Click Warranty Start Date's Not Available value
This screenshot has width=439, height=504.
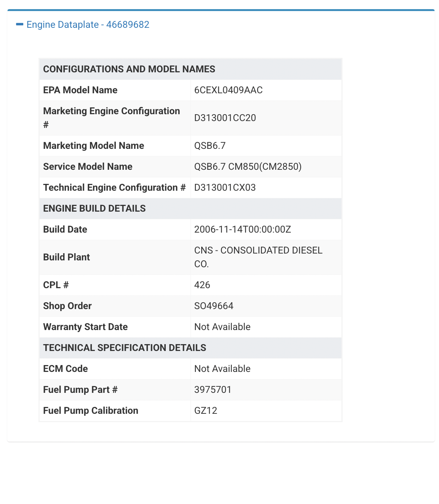(x=222, y=327)
